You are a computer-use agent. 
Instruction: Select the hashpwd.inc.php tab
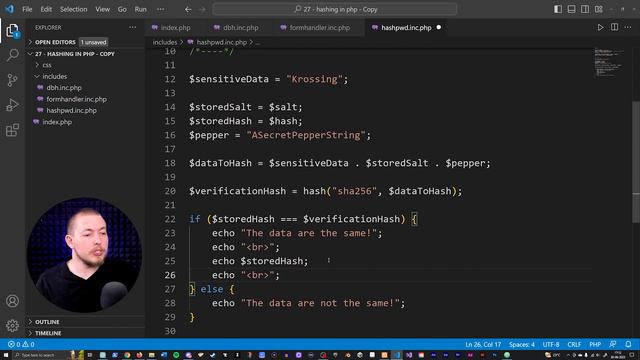pyautogui.click(x=406, y=27)
